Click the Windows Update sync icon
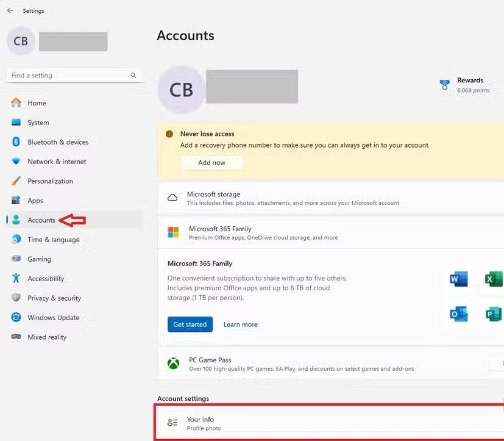Image resolution: width=504 pixels, height=441 pixels. tap(16, 317)
